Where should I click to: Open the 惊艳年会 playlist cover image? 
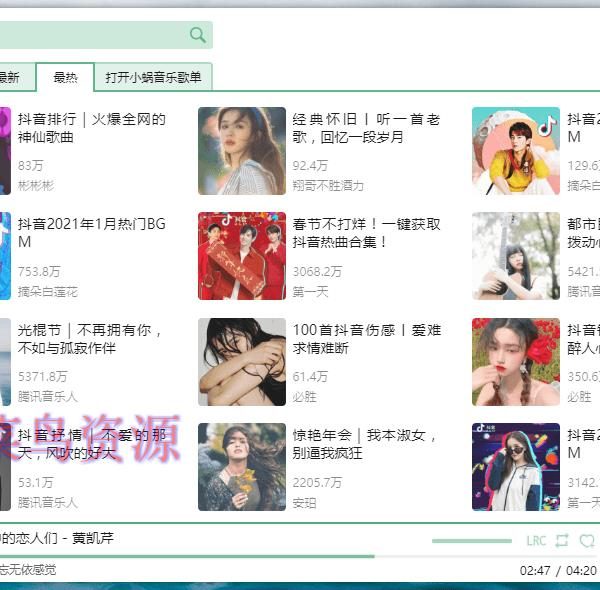point(242,466)
